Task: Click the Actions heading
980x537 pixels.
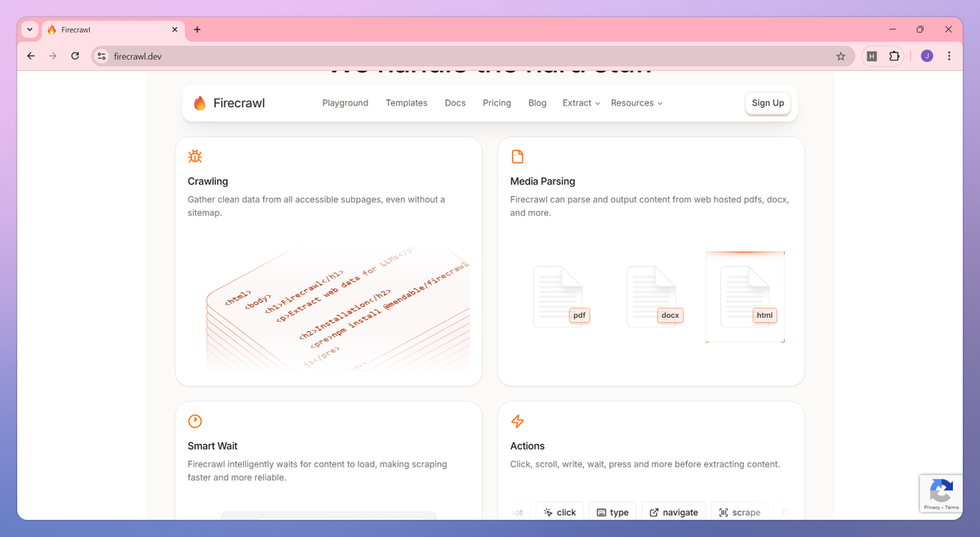Action: coord(528,446)
